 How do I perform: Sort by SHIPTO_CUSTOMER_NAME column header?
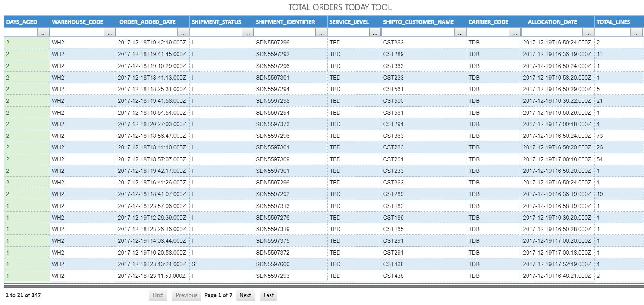point(418,22)
